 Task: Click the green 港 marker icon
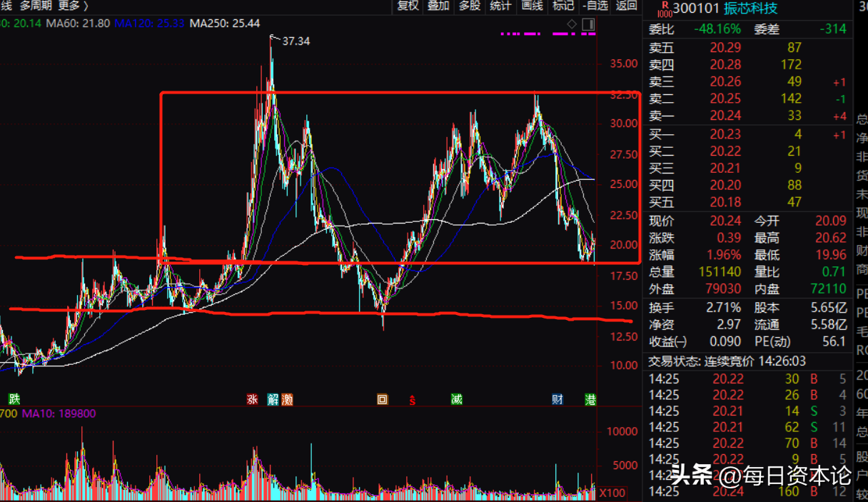coord(590,399)
